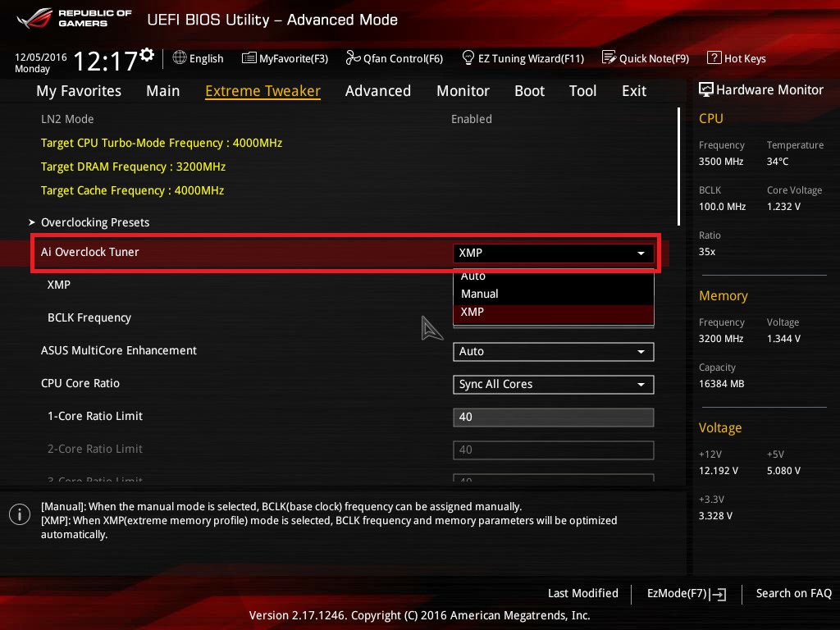Screen dimensions: 840x630
Task: Click Target Cache Frequency : 4000MHz text
Action: [132, 190]
